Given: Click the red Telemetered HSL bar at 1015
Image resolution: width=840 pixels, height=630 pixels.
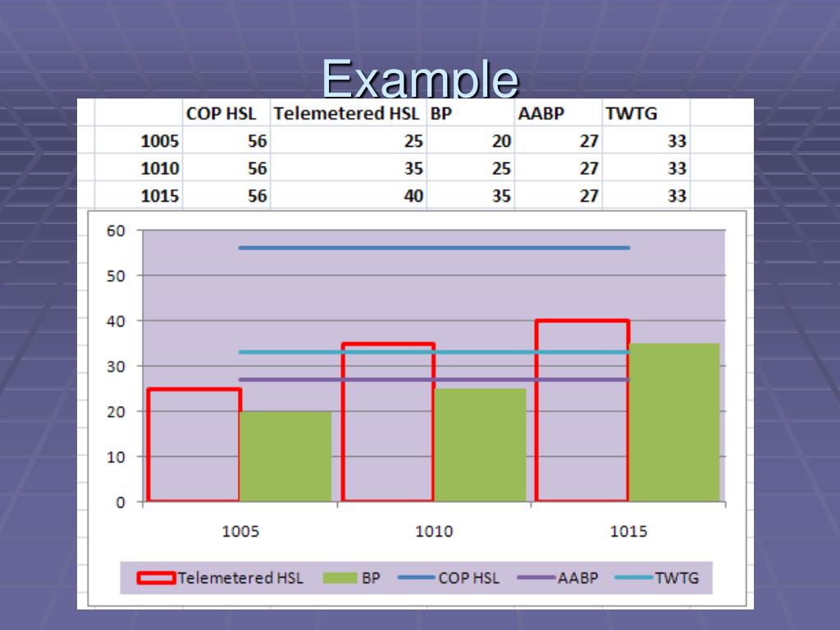Looking at the screenshot, I should [582, 410].
